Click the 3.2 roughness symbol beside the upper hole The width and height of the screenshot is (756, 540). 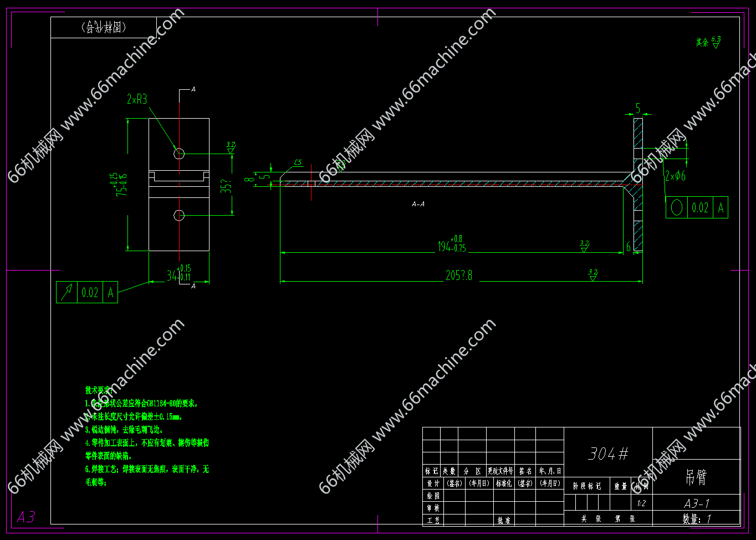(231, 148)
